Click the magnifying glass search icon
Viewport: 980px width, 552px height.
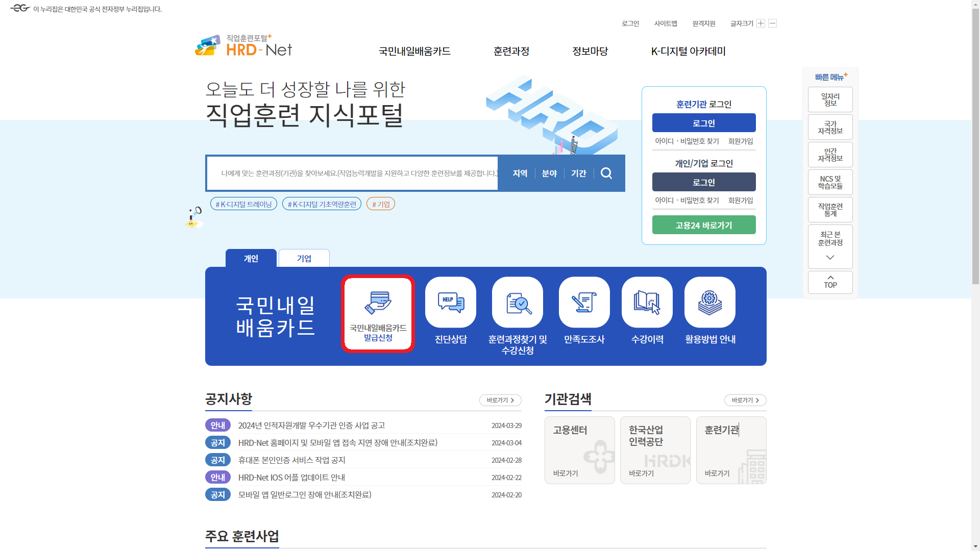606,173
